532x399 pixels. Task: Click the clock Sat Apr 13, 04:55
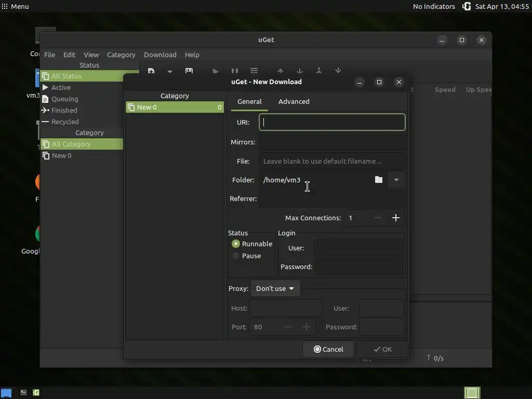(x=502, y=6)
